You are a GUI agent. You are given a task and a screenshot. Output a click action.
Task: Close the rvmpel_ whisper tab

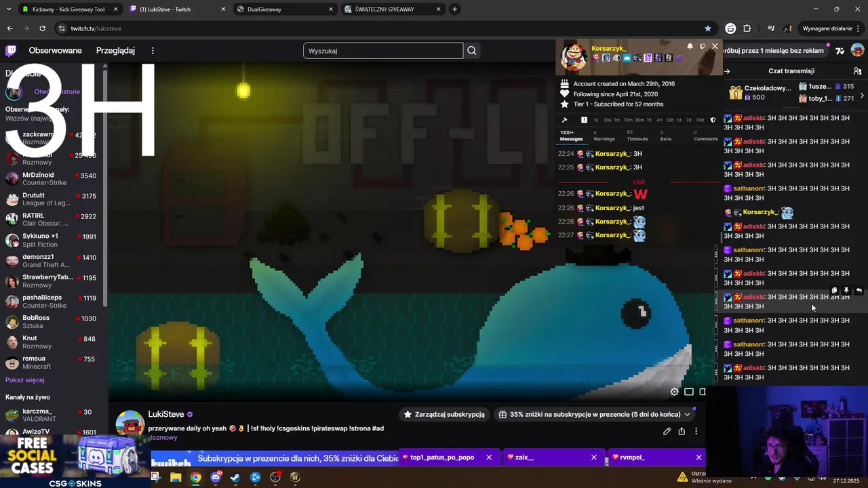(x=698, y=457)
